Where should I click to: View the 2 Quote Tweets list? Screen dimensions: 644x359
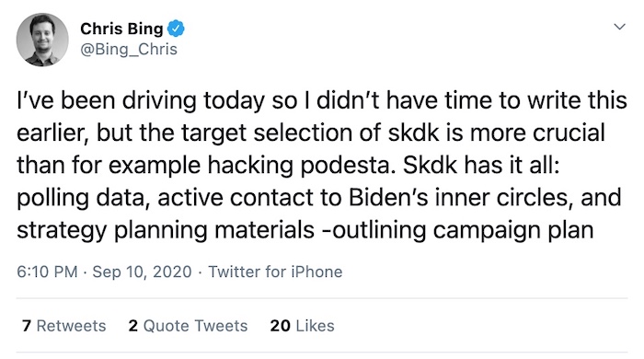[x=188, y=326]
